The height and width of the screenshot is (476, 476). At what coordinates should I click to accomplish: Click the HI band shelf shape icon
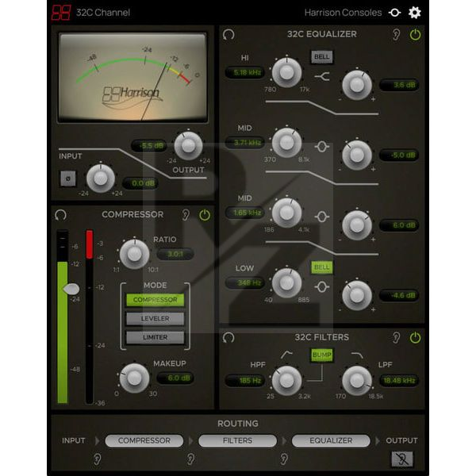click(322, 76)
